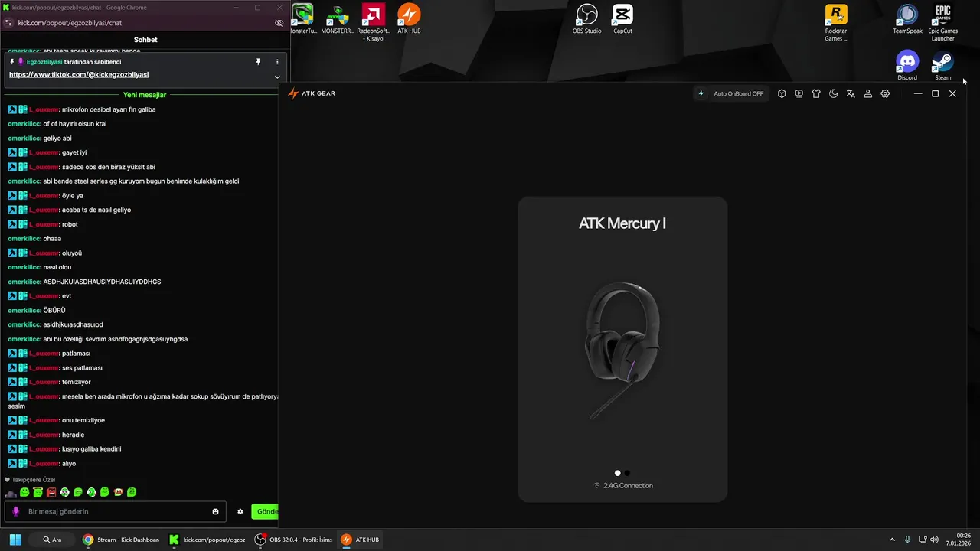Open the video tutorial icon in ATK HUB
Screen dimensions: 980x551
click(x=799, y=93)
